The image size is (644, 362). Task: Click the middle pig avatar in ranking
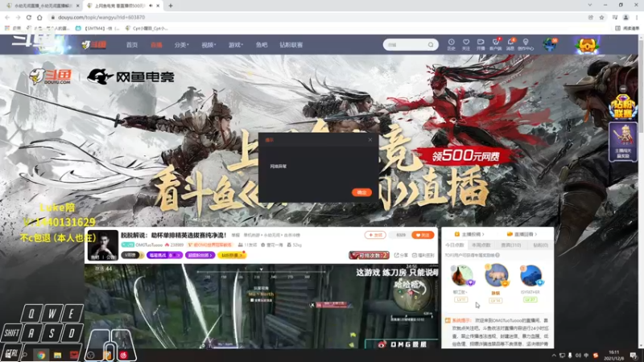click(x=496, y=275)
